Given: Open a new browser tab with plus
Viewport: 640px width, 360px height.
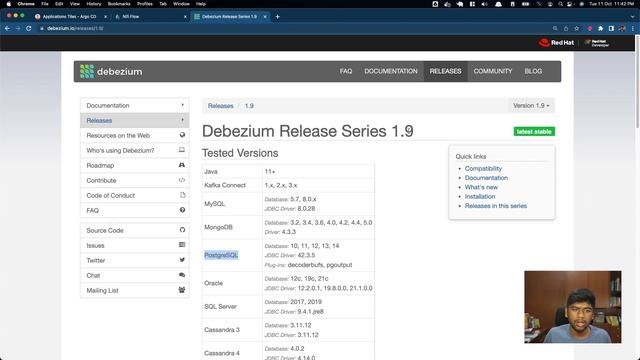Looking at the screenshot, I should (278, 17).
